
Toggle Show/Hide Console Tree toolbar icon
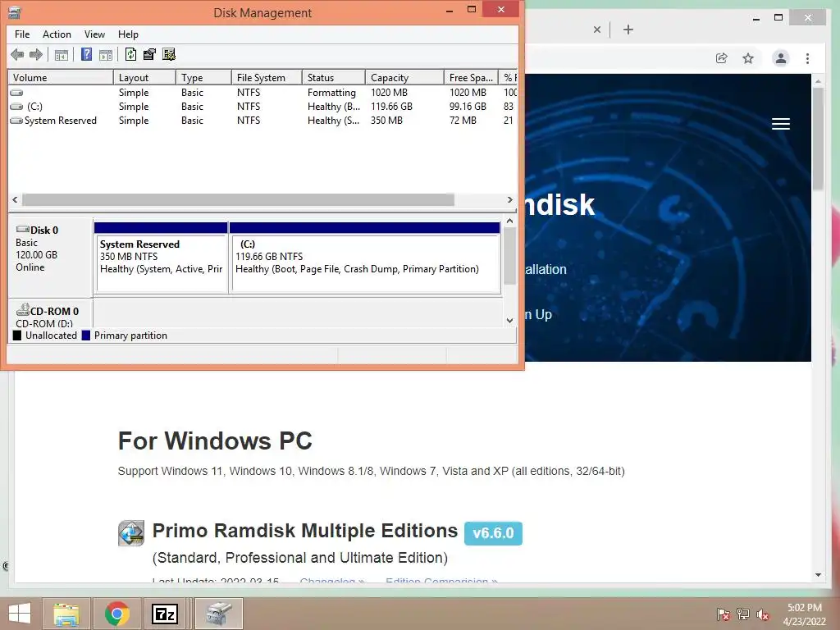pos(62,55)
